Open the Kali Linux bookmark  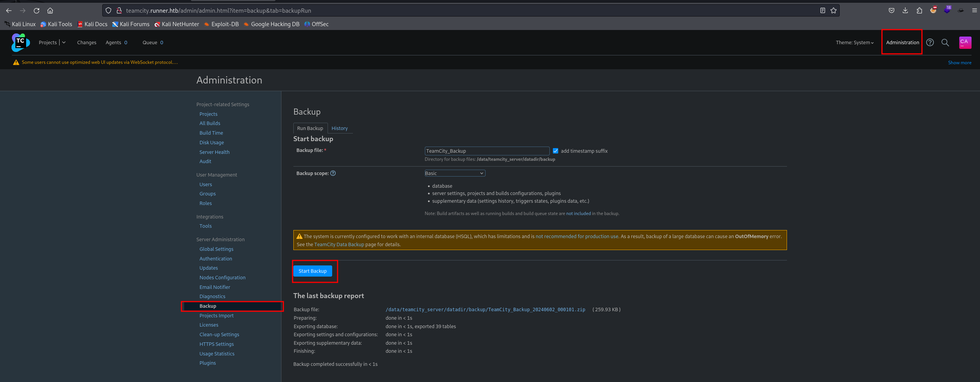tap(20, 24)
